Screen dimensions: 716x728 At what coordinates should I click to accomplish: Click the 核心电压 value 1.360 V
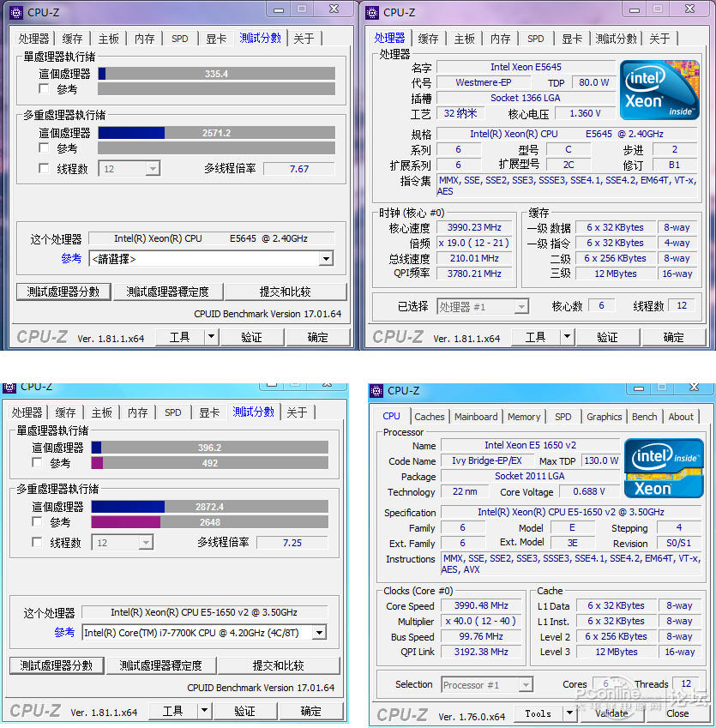585,113
